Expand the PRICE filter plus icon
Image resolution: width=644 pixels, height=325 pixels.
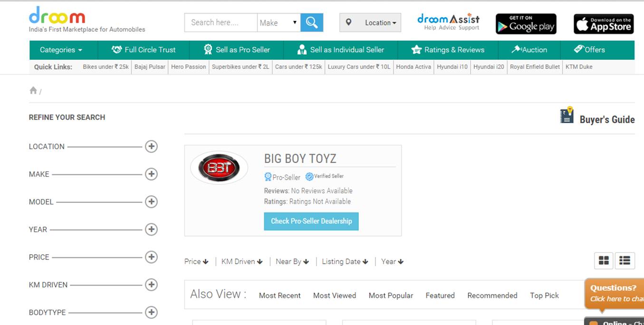pos(151,257)
